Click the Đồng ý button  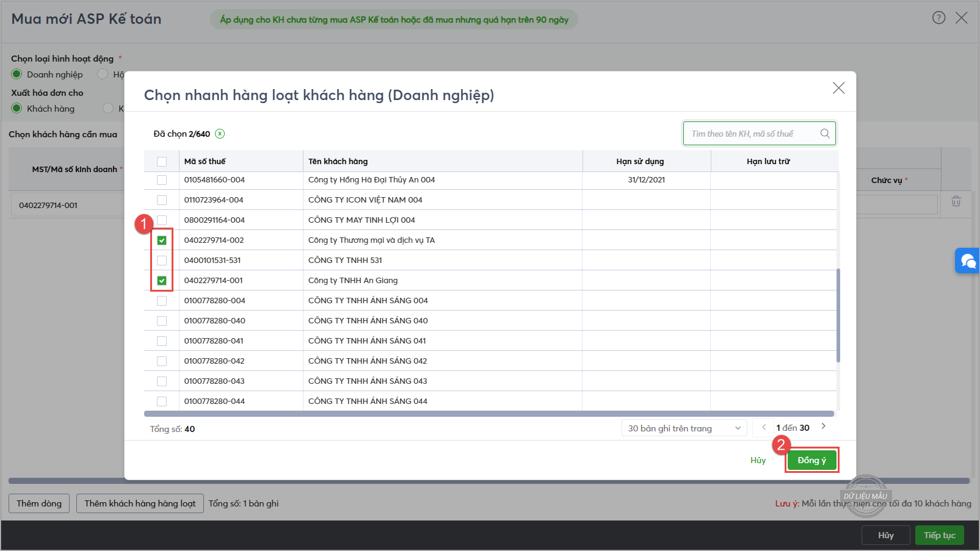[811, 460]
